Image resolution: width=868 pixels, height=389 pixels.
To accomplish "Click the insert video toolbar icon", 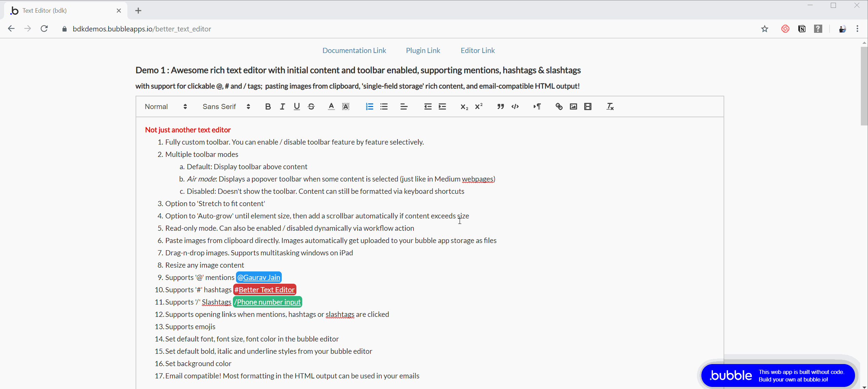I will [588, 107].
